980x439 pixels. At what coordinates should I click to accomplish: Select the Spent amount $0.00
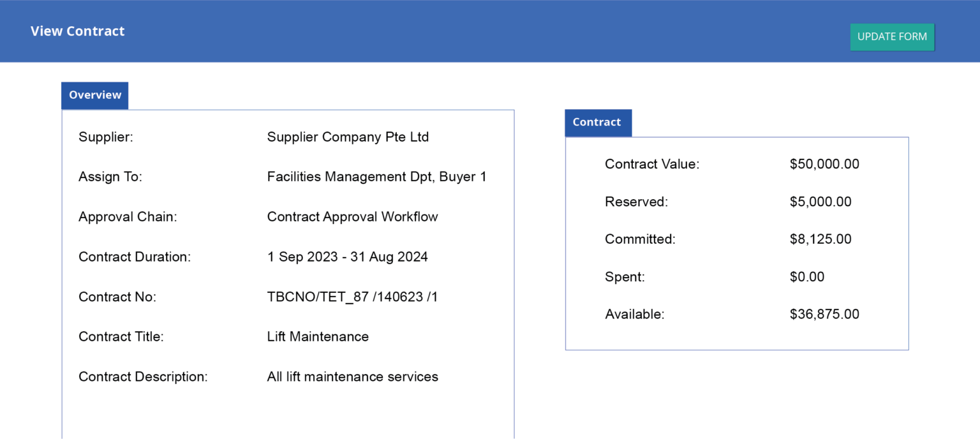point(806,276)
